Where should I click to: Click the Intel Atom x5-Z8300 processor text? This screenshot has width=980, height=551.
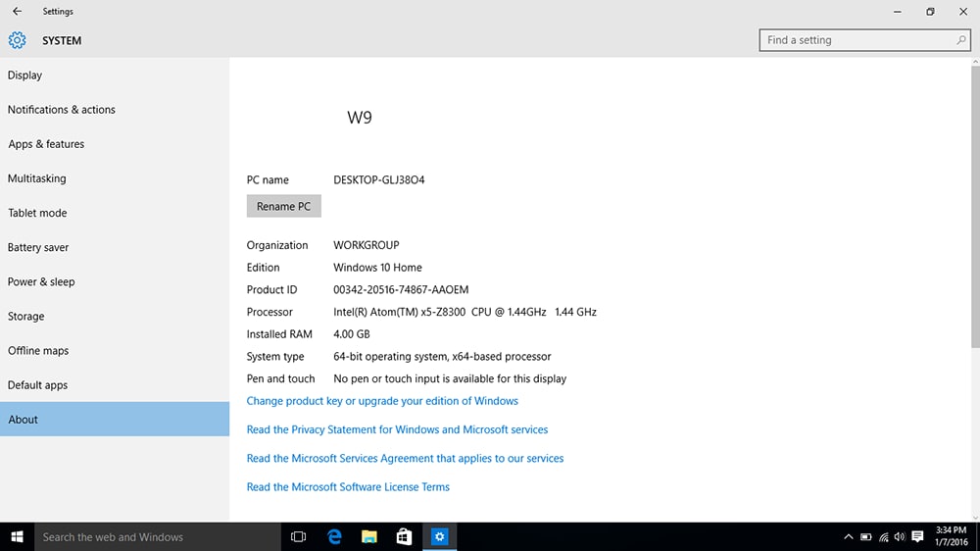[465, 312]
